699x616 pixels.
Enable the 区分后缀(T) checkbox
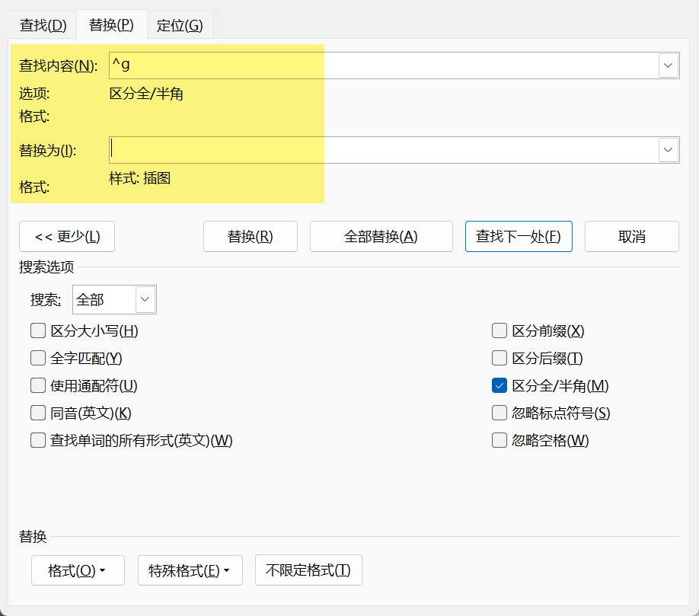(500, 358)
